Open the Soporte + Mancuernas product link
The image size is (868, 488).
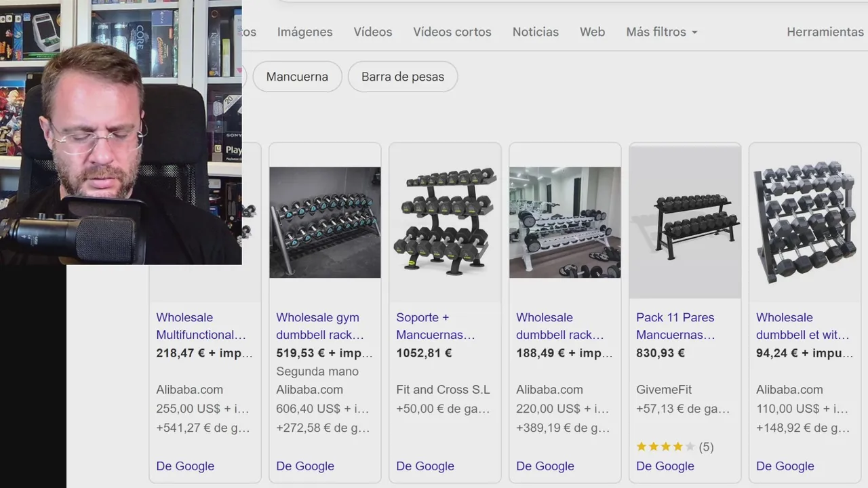coord(435,326)
